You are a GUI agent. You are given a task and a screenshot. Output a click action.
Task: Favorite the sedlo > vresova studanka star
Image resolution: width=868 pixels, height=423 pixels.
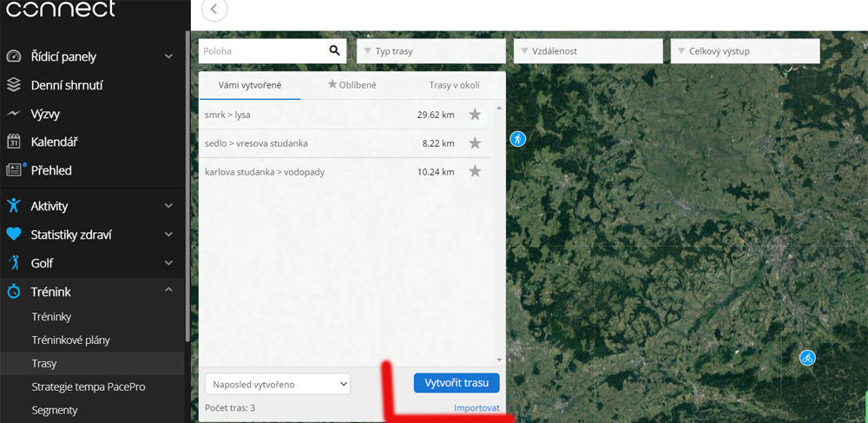475,143
